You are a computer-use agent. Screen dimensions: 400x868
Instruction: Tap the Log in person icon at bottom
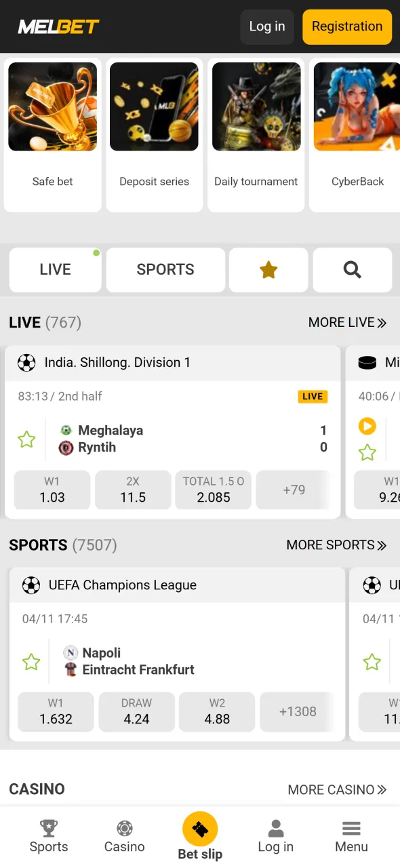pos(275,829)
